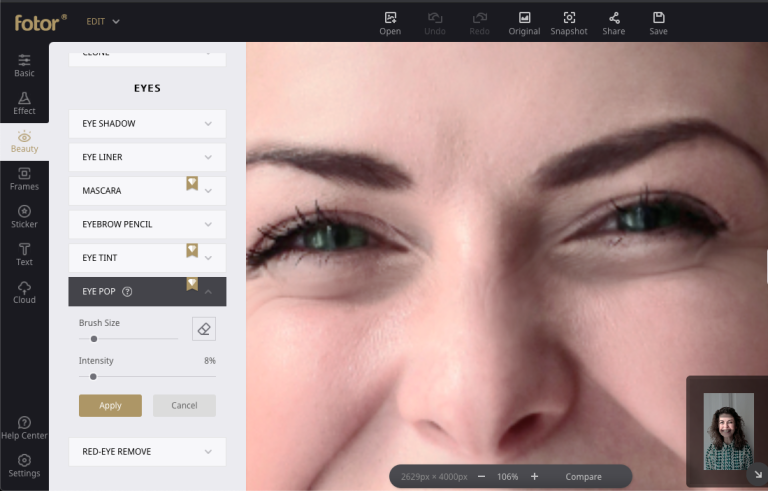
Task: Click the 106% zoom level value
Action: (507, 476)
